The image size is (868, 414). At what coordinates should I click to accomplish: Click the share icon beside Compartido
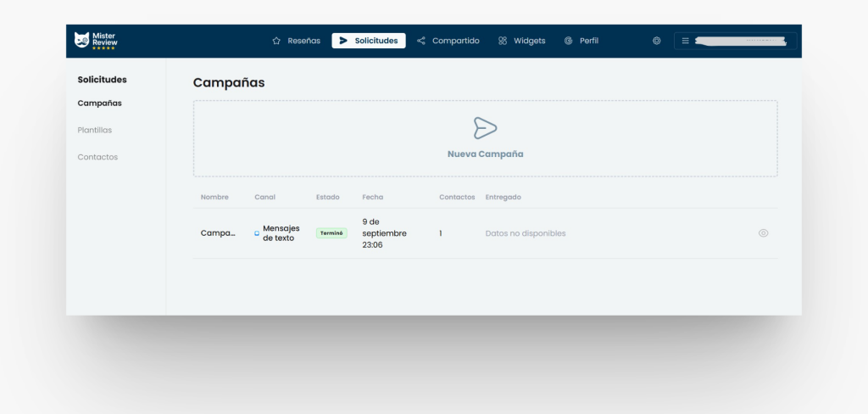pos(421,41)
